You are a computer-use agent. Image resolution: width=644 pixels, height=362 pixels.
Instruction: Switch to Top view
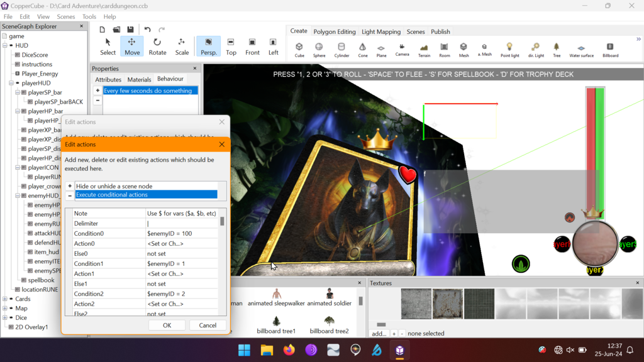(231, 47)
